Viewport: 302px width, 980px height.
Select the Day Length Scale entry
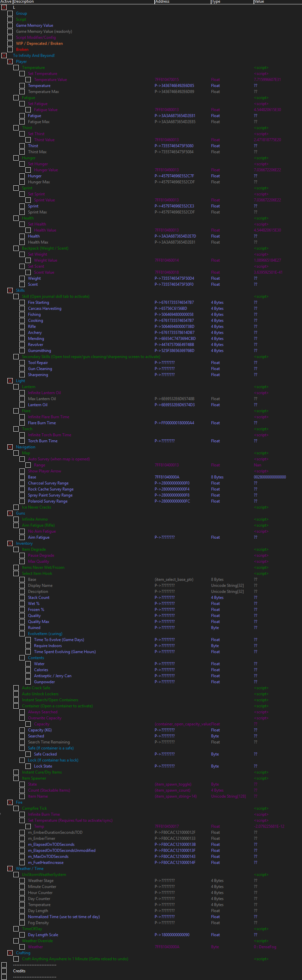click(43, 935)
